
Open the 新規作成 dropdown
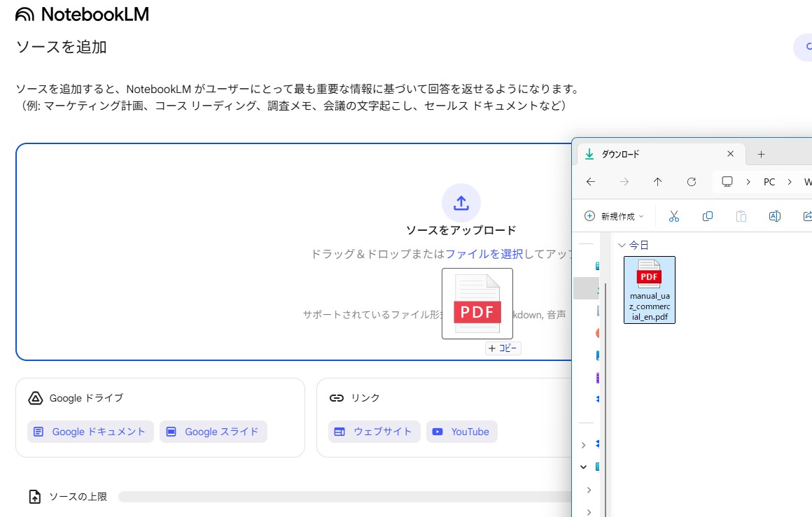coord(613,215)
